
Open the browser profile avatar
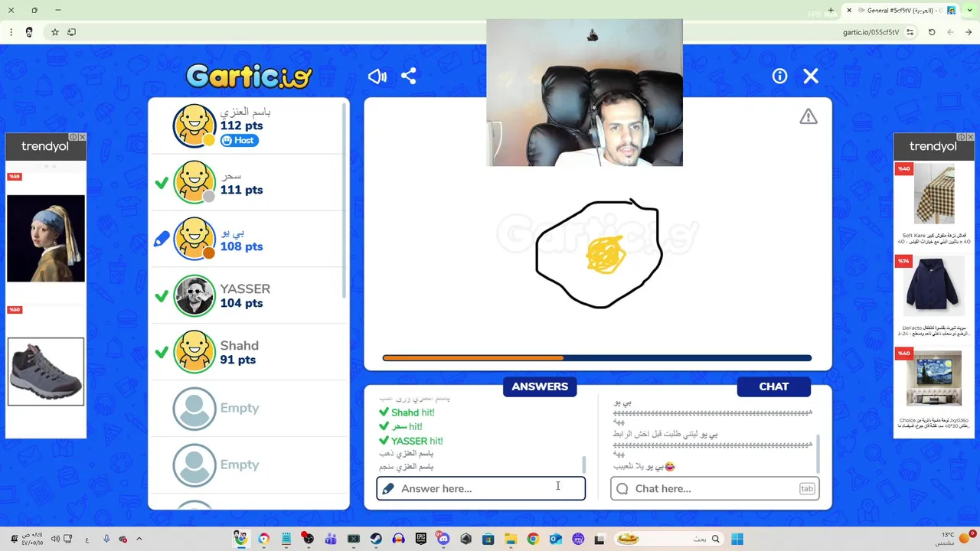pyautogui.click(x=29, y=32)
